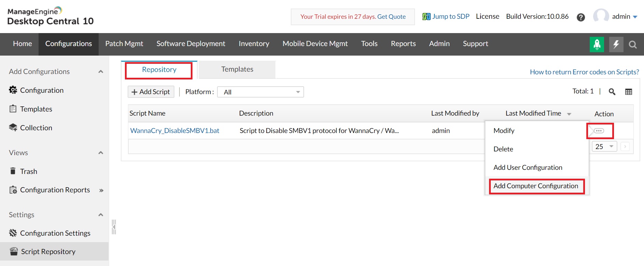Click the Script Repository icon
This screenshot has height=266, width=644.
14,251
